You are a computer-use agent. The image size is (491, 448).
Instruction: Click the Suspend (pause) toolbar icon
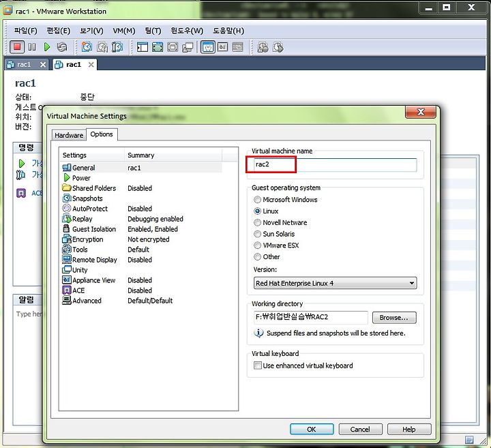pyautogui.click(x=32, y=47)
